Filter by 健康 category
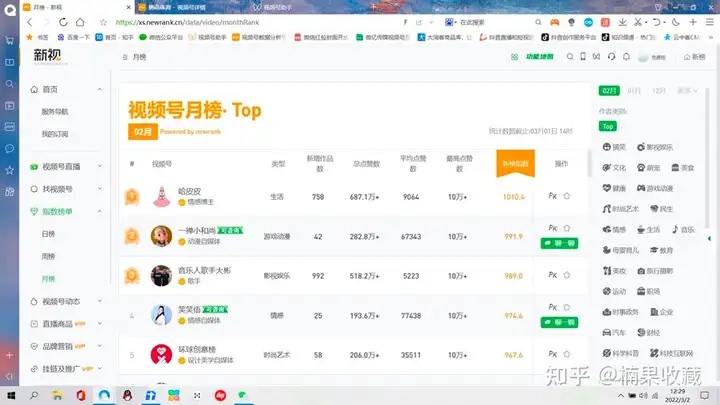Screen dimensions: 720x405 click(614, 188)
